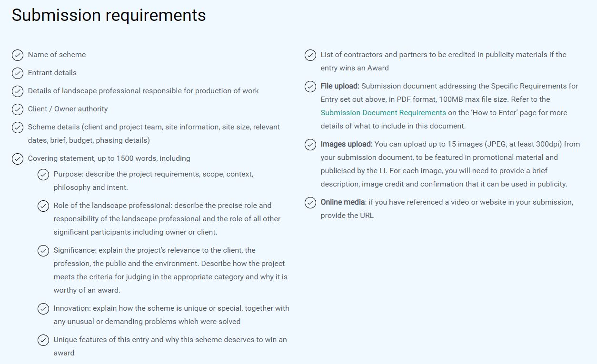597x364 pixels.
Task: Click the bold Online media label
Action: point(343,202)
